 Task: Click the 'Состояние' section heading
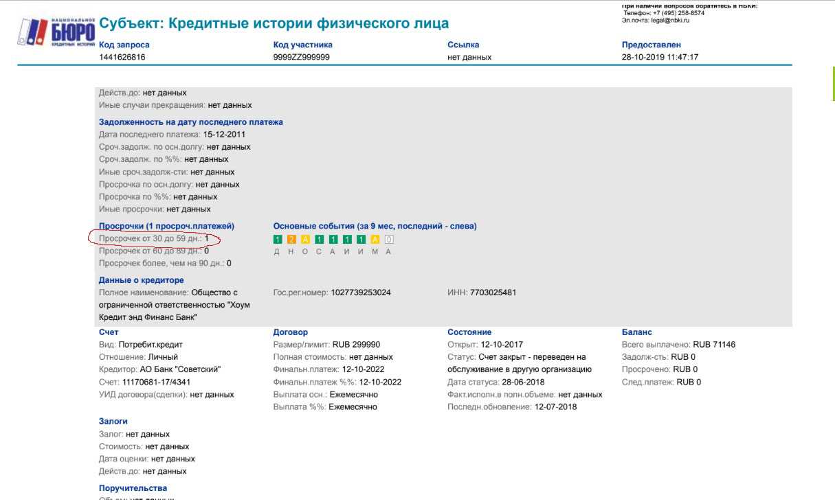[469, 332]
